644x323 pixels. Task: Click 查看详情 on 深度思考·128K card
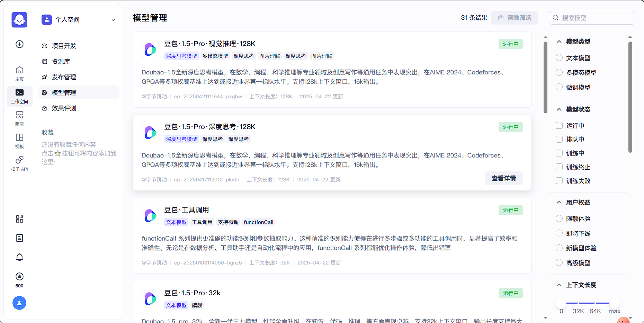pyautogui.click(x=504, y=178)
